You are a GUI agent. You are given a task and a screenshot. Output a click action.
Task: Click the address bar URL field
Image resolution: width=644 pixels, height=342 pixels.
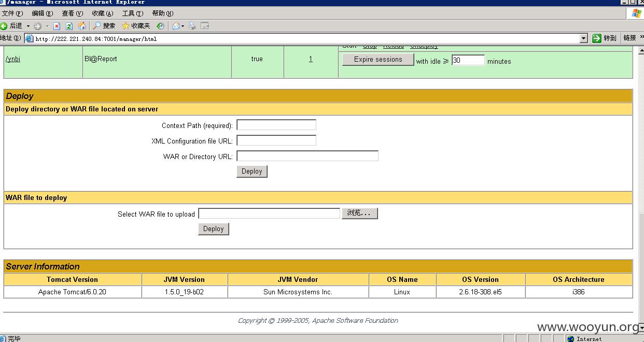tap(306, 38)
